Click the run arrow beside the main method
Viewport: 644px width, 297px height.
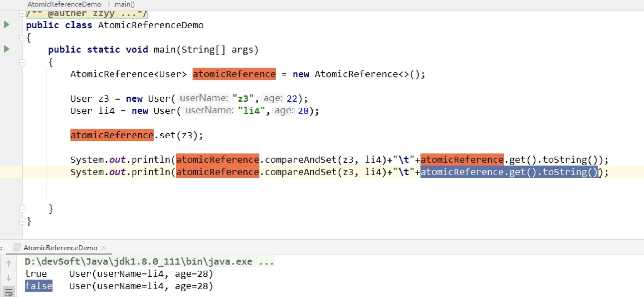7,49
